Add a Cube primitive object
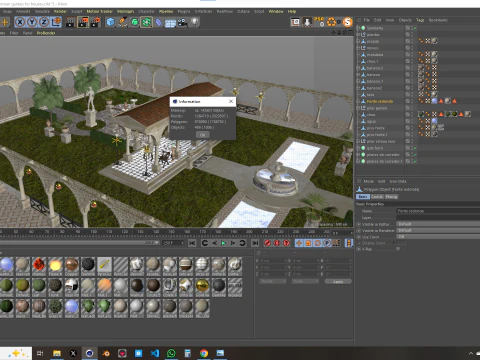This screenshot has width=480, height=360. tap(110, 22)
